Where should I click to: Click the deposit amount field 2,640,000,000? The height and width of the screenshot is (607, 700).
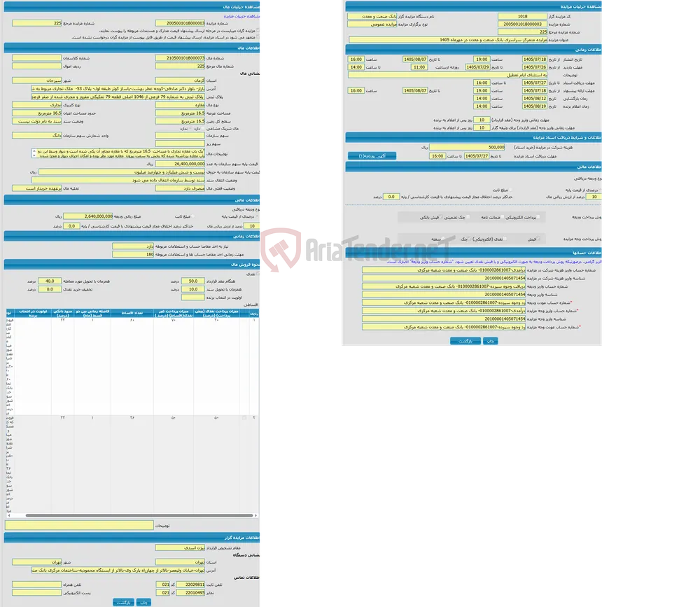coord(88,216)
